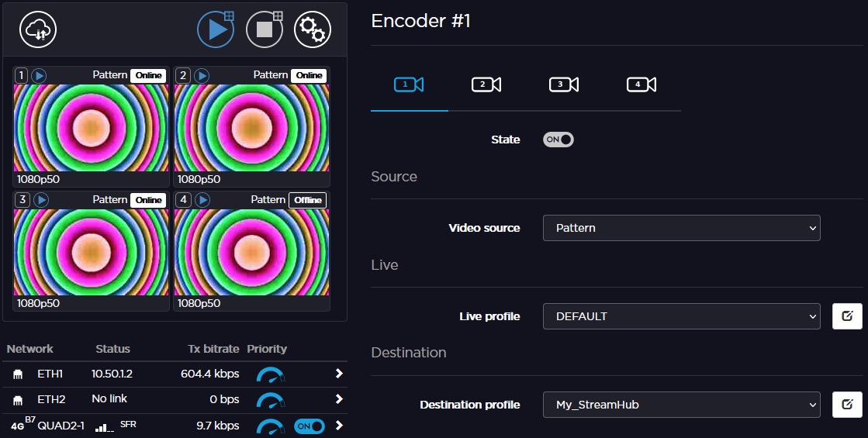Stop all encoders with large stop button

[x=265, y=29]
